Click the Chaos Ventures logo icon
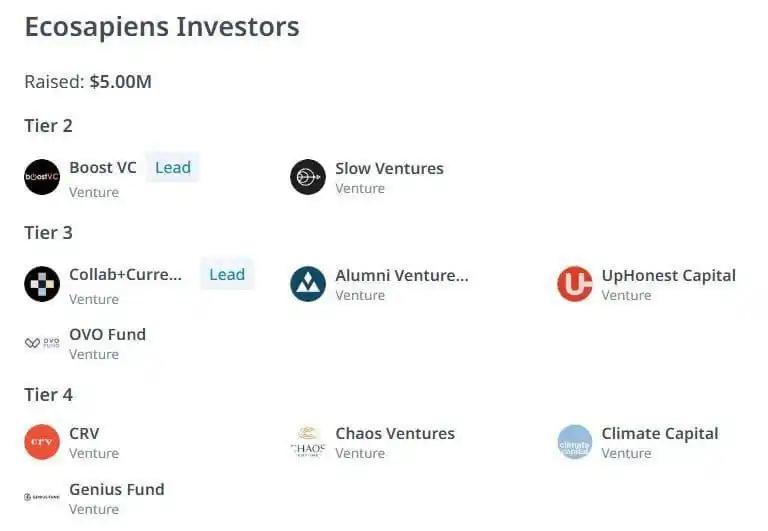Viewport: 768px width, 531px height. coord(308,442)
